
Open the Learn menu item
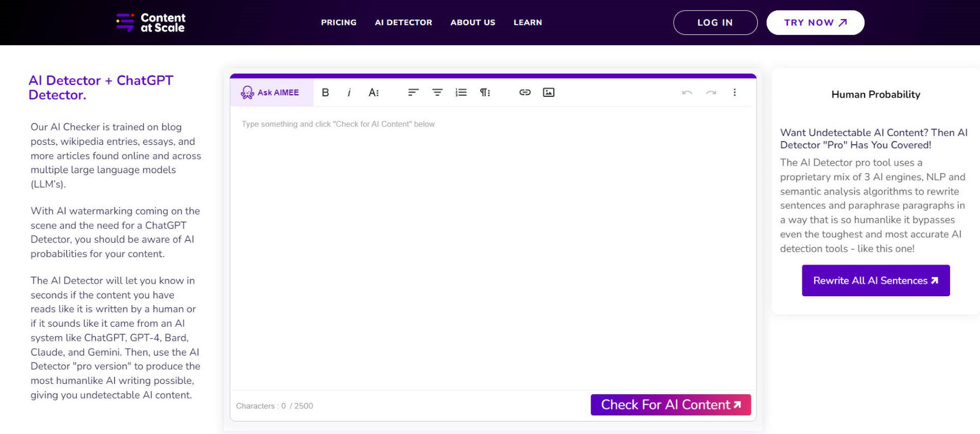(x=528, y=22)
